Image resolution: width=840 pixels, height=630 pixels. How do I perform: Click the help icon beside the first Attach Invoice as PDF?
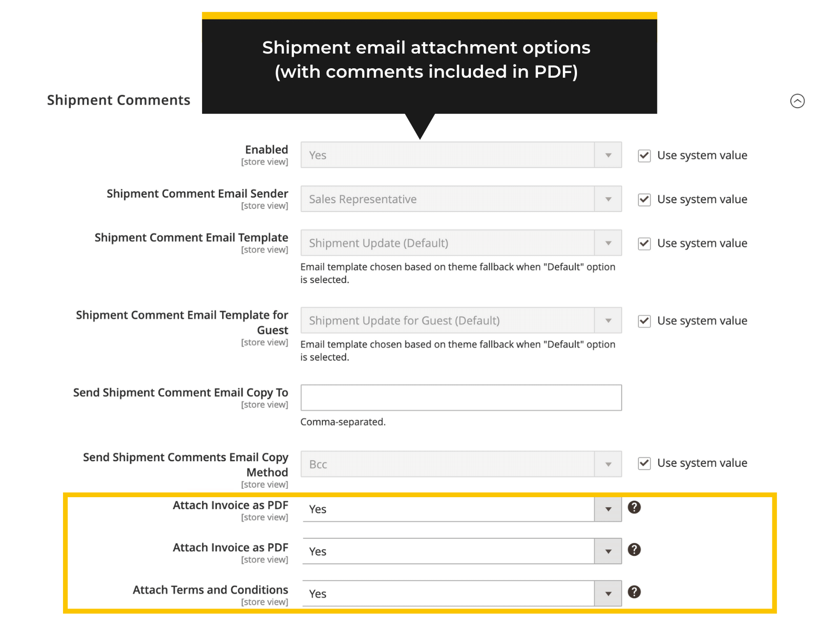pos(634,507)
